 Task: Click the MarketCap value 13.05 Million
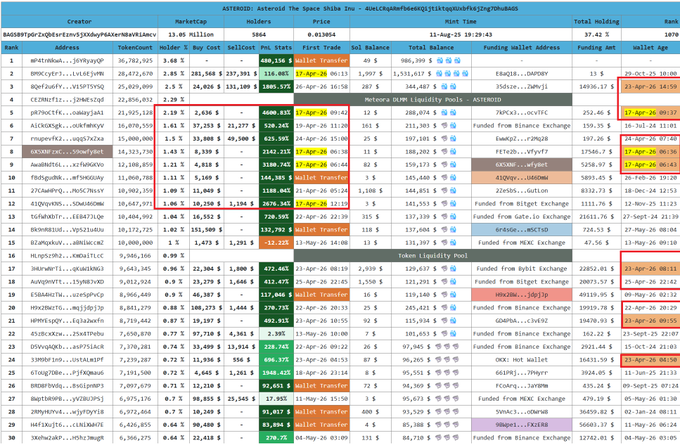pyautogui.click(x=191, y=35)
